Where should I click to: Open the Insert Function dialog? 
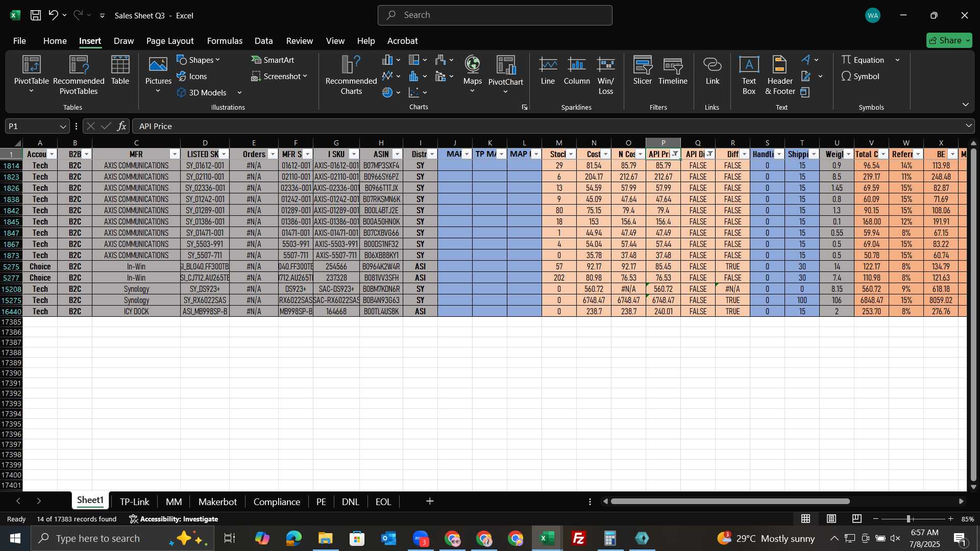pyautogui.click(x=121, y=126)
